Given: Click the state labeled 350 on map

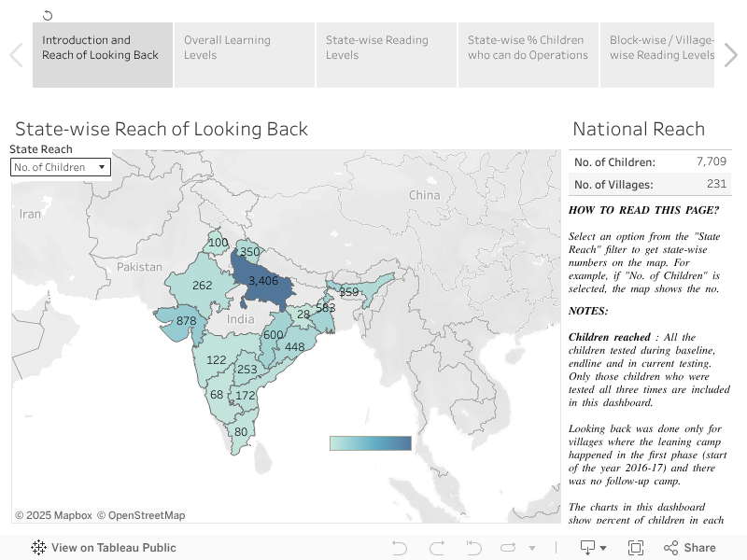Looking at the screenshot, I should tap(249, 252).
